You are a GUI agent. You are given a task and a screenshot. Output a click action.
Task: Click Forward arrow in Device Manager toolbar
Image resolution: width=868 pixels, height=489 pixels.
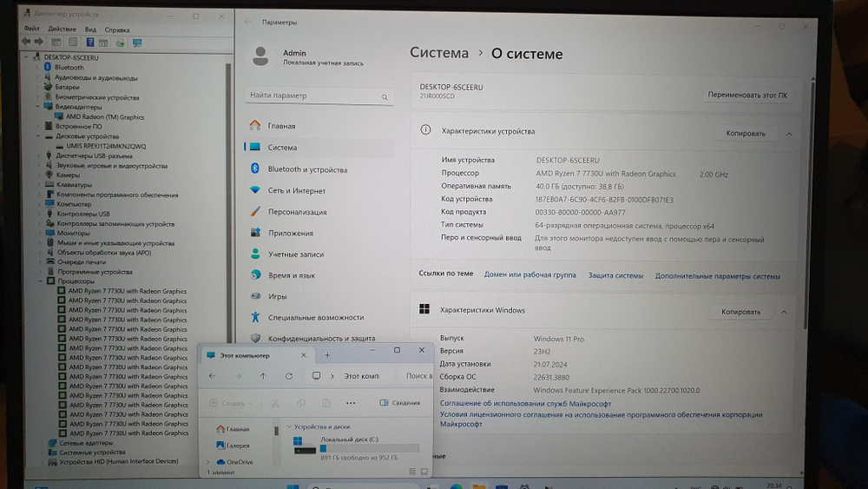pos(39,42)
